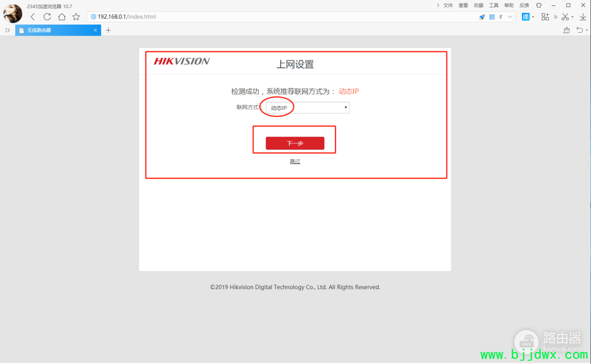591x364 pixels.
Task: Open the 反馈 menu
Action: click(x=524, y=5)
